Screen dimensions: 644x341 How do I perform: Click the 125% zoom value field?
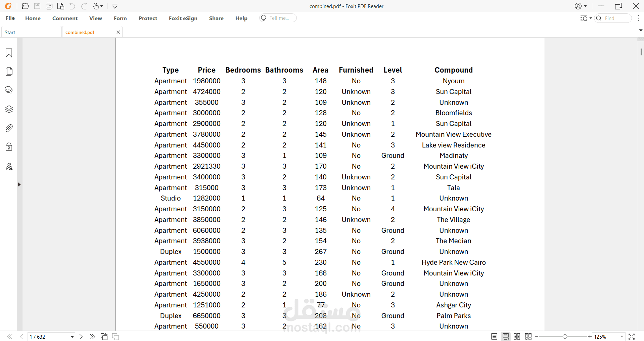[x=606, y=337]
